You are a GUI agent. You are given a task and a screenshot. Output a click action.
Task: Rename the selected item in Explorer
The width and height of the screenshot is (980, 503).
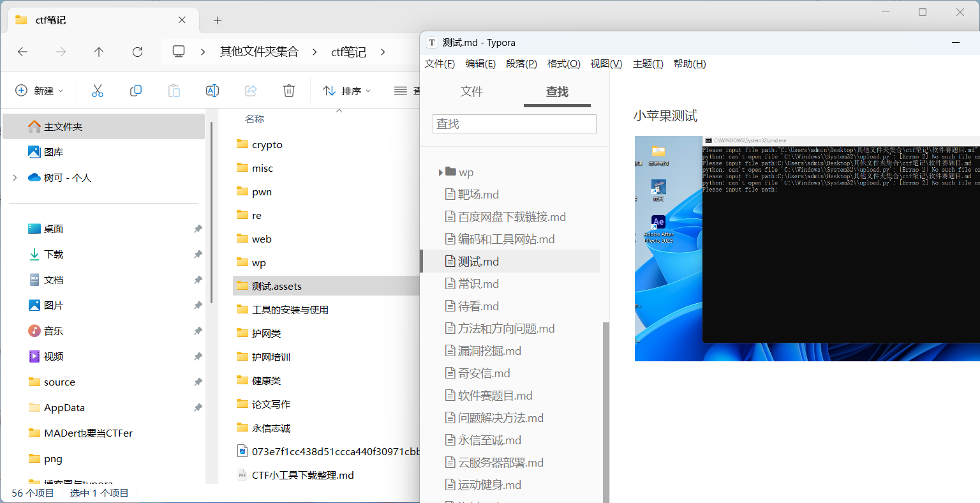[x=212, y=91]
